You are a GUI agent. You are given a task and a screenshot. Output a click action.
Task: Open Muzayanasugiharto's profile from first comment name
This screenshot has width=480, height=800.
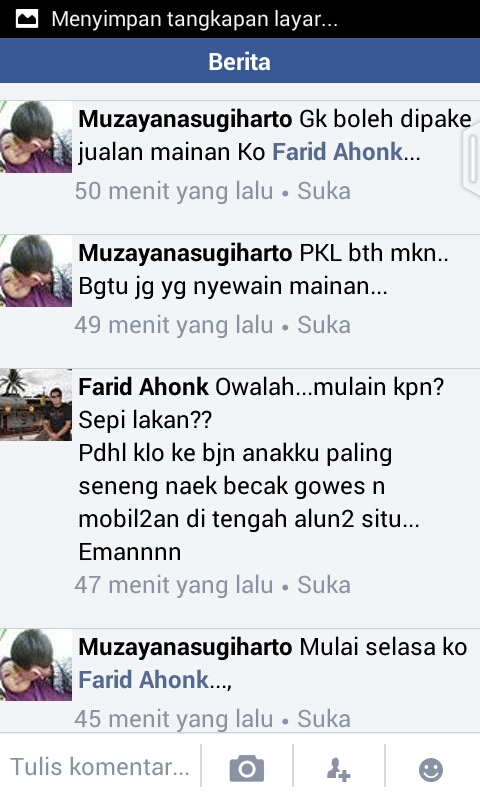tap(185, 119)
